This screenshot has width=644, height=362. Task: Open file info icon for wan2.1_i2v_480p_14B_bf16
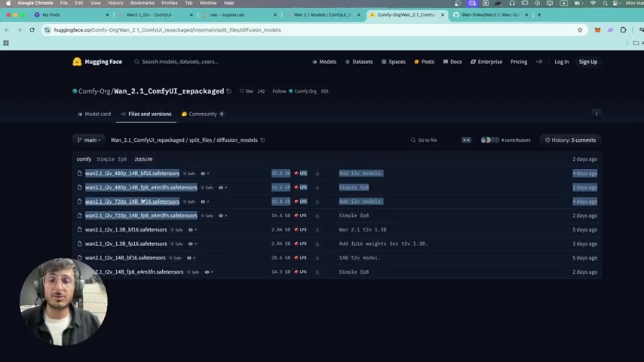pyautogui.click(x=205, y=173)
